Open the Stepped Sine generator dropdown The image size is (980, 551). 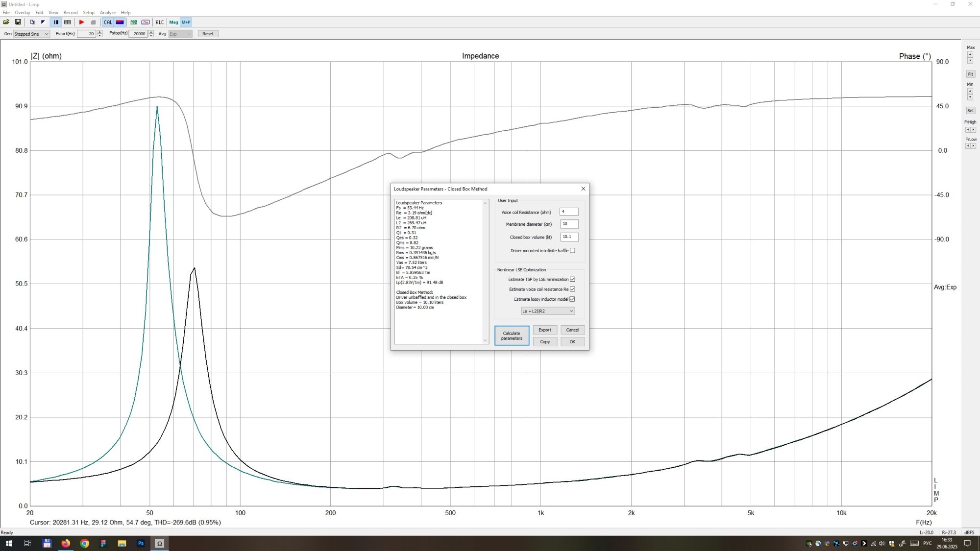pyautogui.click(x=31, y=34)
